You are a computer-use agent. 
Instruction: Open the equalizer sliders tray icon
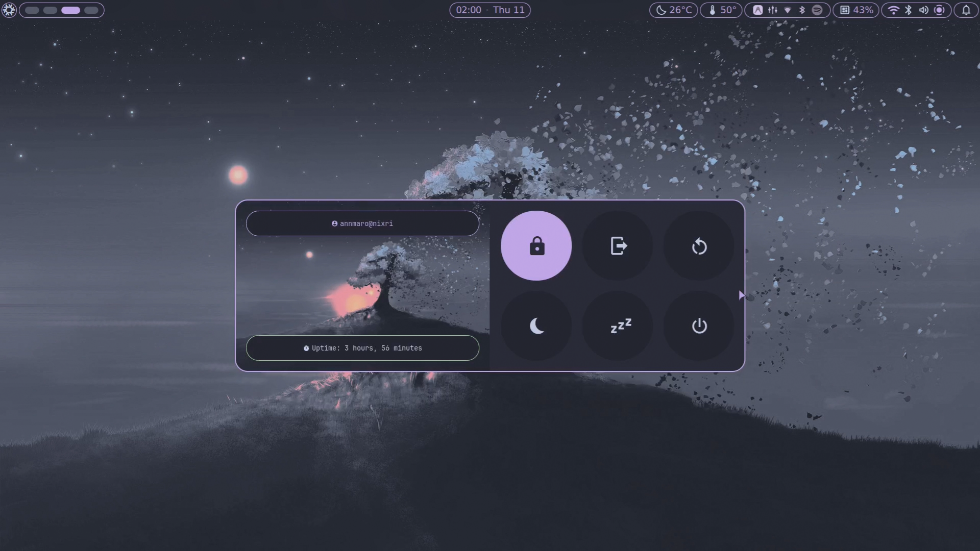[x=773, y=10]
